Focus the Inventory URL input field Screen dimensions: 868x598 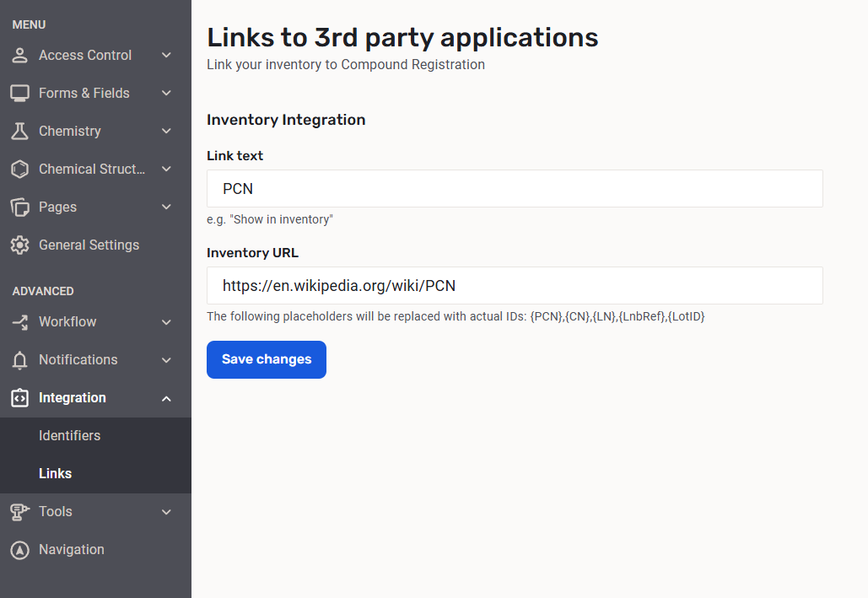pos(515,286)
